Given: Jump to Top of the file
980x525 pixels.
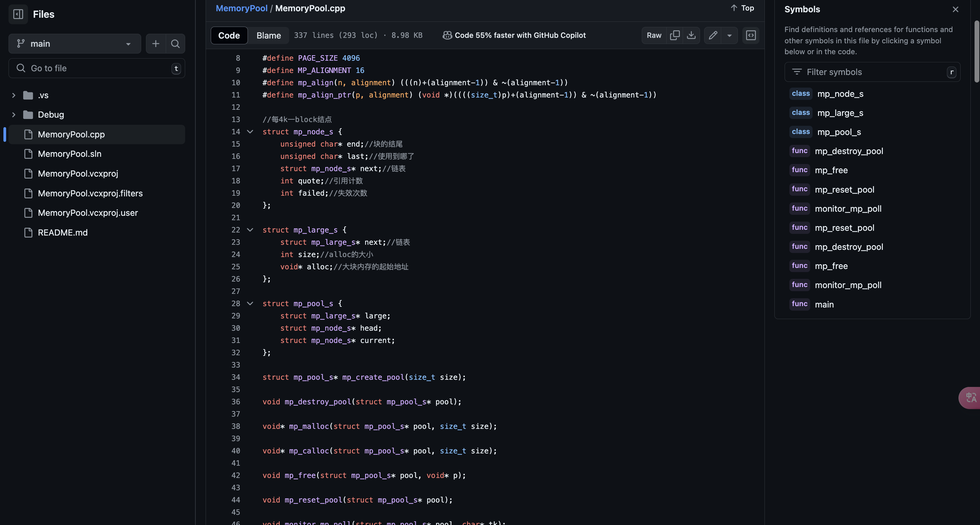Looking at the screenshot, I should coord(742,8).
